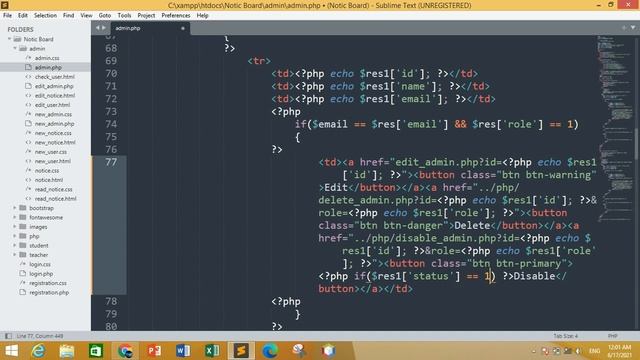Screen dimensions: 640x360
Task: Open read_notice.css in the sidebar
Action: coord(53,189)
